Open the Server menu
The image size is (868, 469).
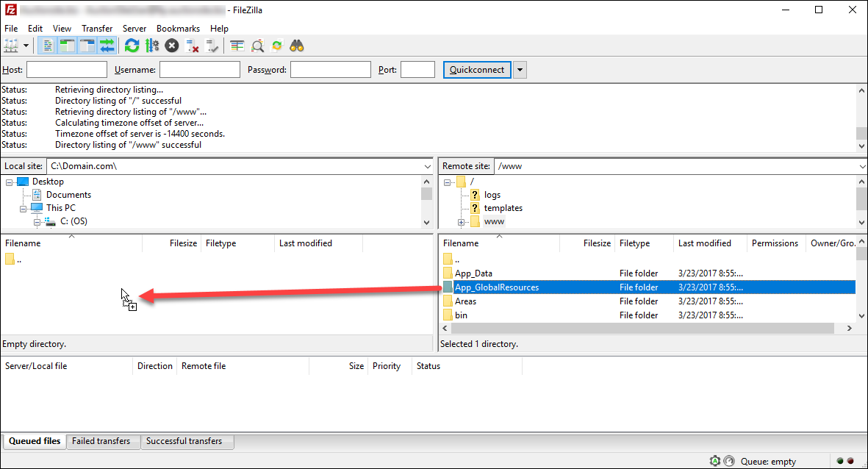134,28
